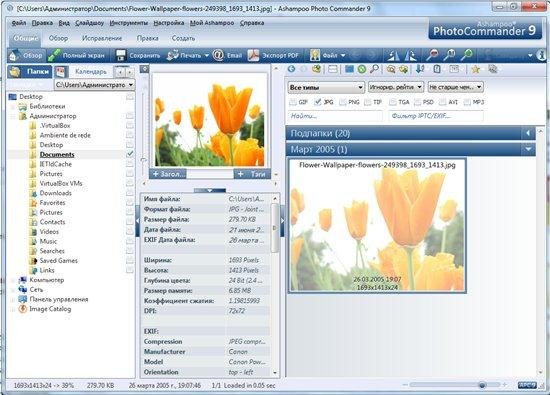Switch to Полный экран full screen mode
The image size is (550, 395).
point(76,55)
